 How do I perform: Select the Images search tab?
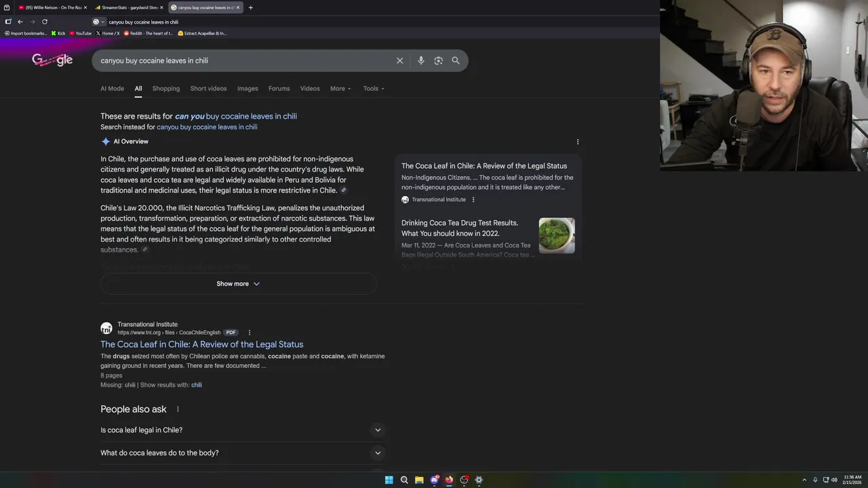pyautogui.click(x=248, y=89)
